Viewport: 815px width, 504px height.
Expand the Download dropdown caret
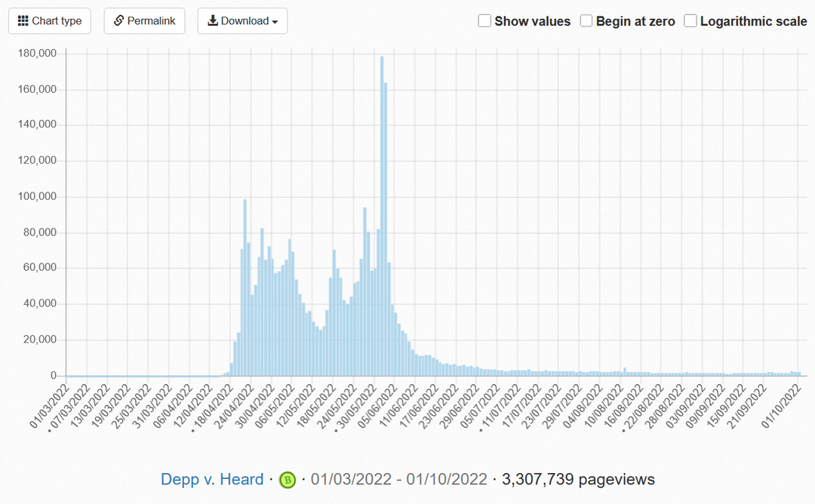(275, 22)
